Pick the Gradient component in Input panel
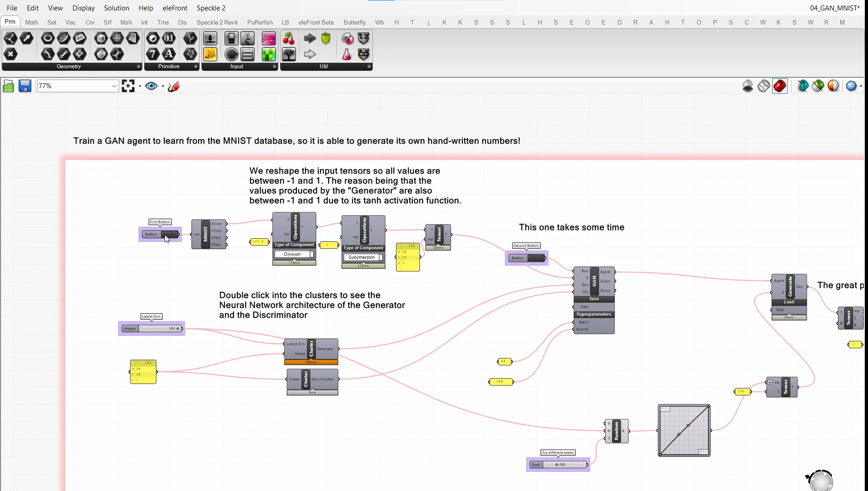The height and width of the screenshot is (491, 868). [269, 39]
